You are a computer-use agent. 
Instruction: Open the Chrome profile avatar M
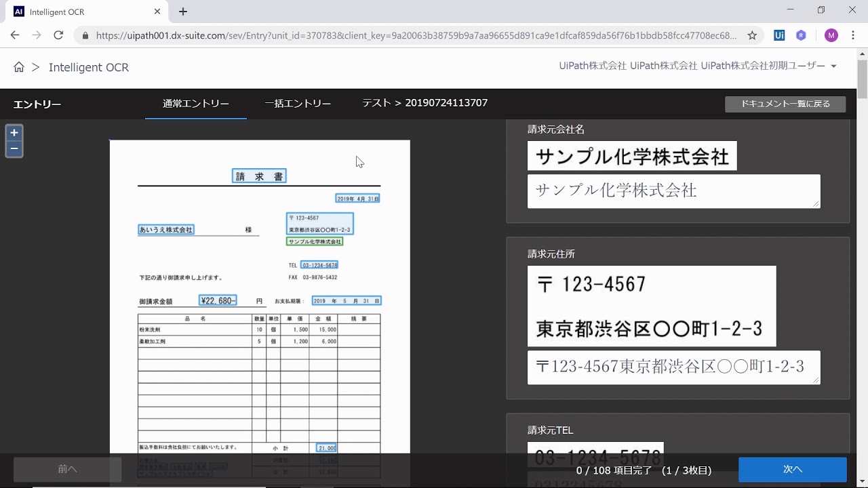pyautogui.click(x=831, y=35)
